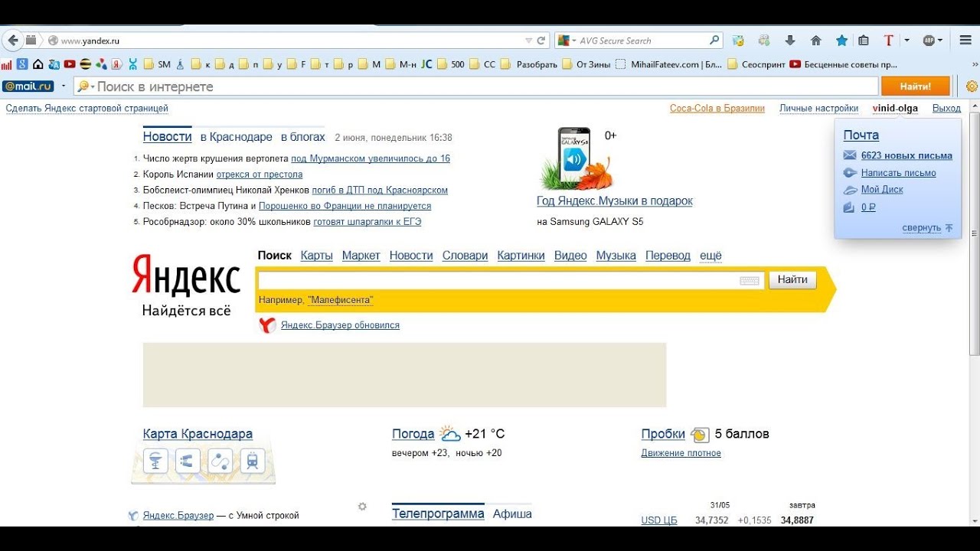
Task: Click the Mail.ru toolbar logo
Action: coord(28,86)
